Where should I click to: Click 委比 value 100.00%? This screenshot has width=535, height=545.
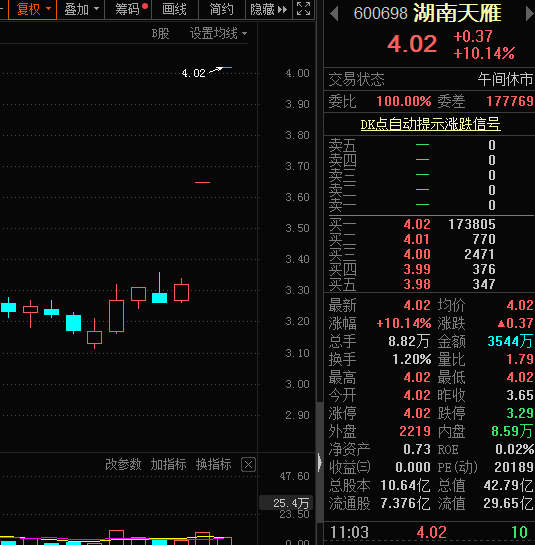click(404, 101)
